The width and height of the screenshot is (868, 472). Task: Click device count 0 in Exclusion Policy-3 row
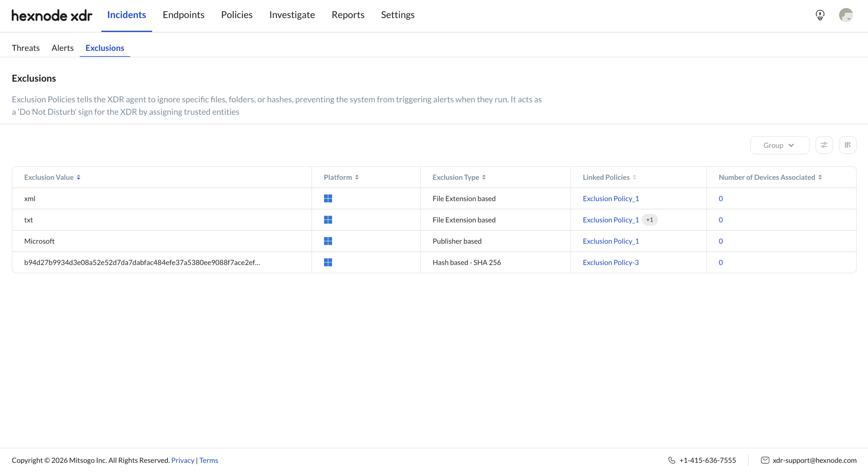pos(721,262)
